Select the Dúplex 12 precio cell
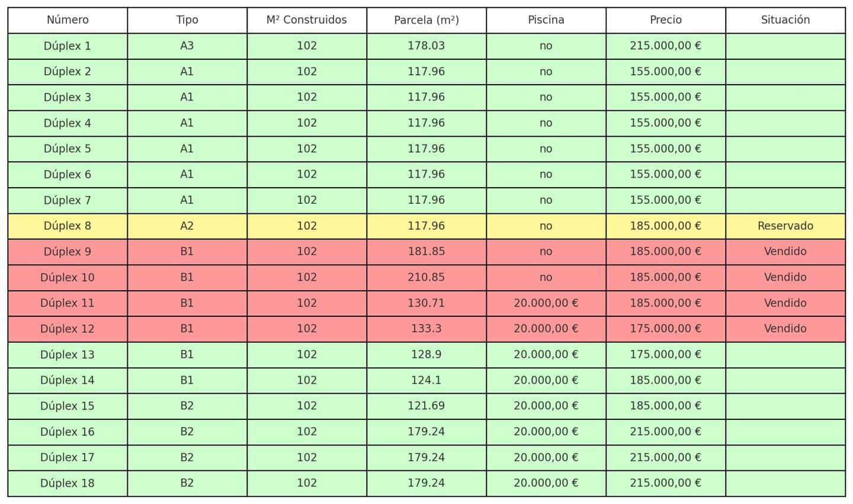 666,329
